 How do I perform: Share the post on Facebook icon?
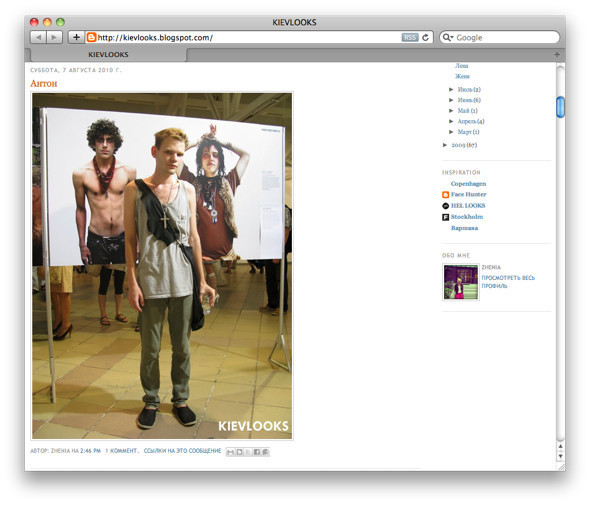[257, 452]
